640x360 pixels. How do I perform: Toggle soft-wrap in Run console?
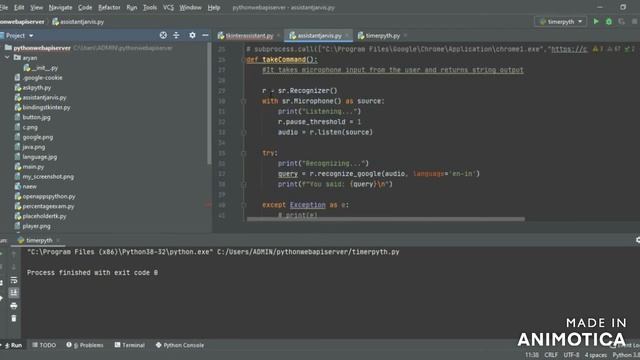click(14, 280)
